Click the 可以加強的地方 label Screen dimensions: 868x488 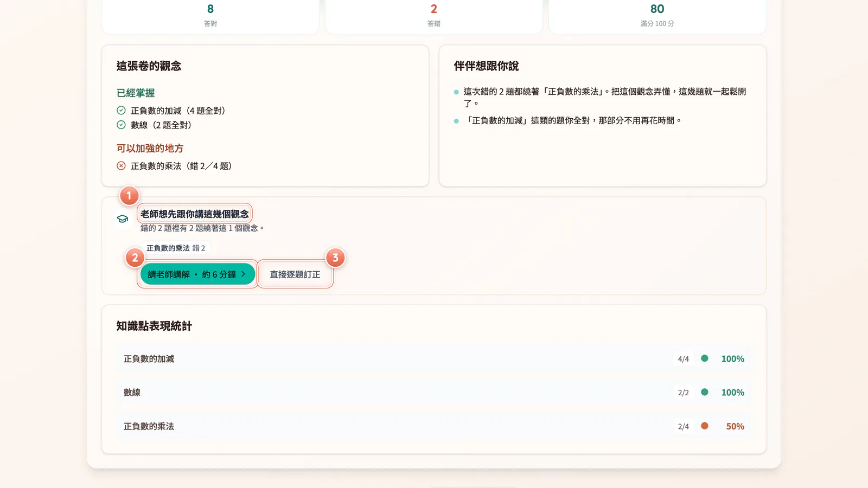pos(150,149)
